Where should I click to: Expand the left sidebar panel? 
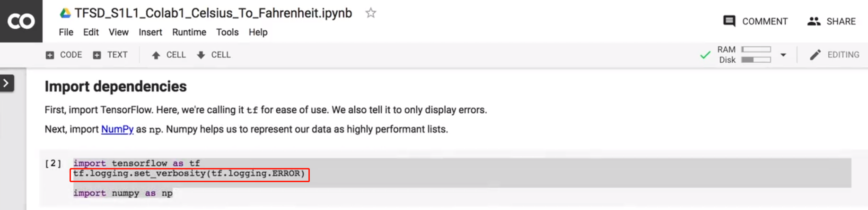coord(7,84)
